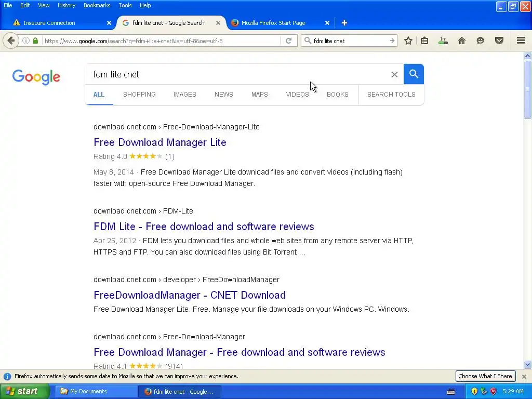The width and height of the screenshot is (532, 399).
Task: Open the Windows start button
Action: point(24,392)
